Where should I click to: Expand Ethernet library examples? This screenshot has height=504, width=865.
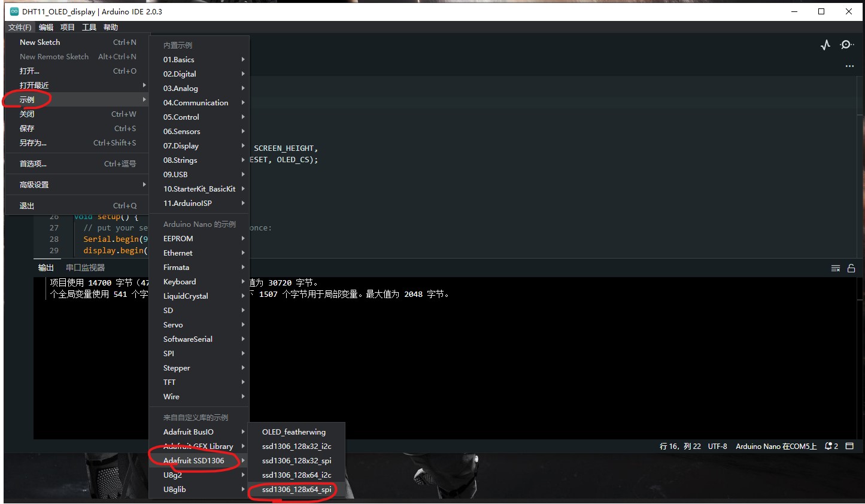click(199, 253)
